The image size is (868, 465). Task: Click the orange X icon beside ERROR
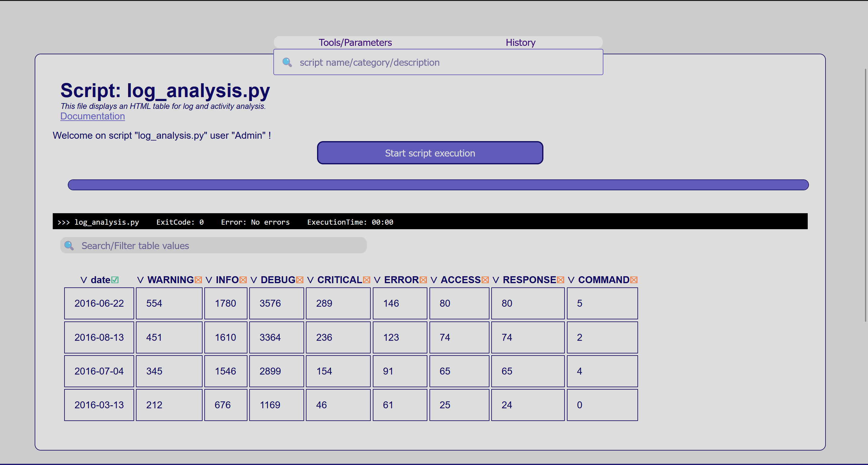pos(423,280)
